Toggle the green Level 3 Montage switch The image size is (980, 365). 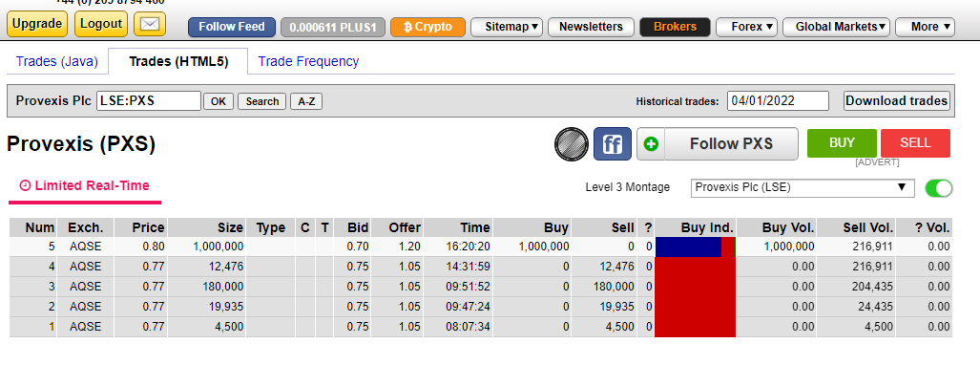[938, 188]
